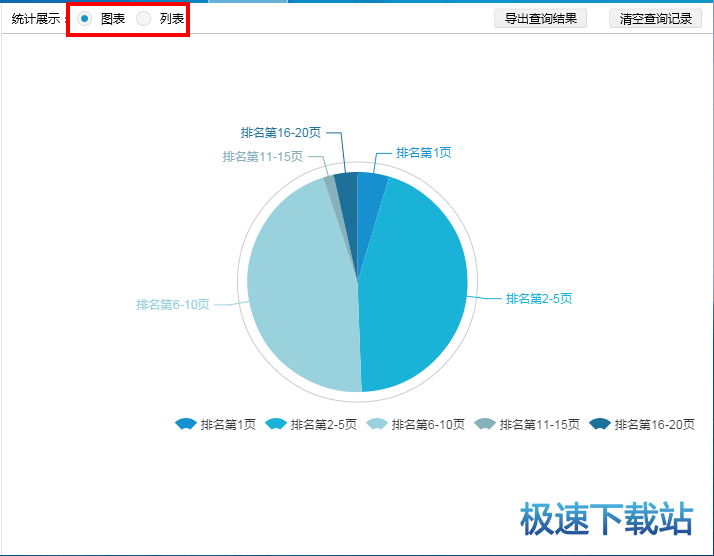Click the 排名第2-5页 legend text
The image size is (714, 556).
[323, 424]
